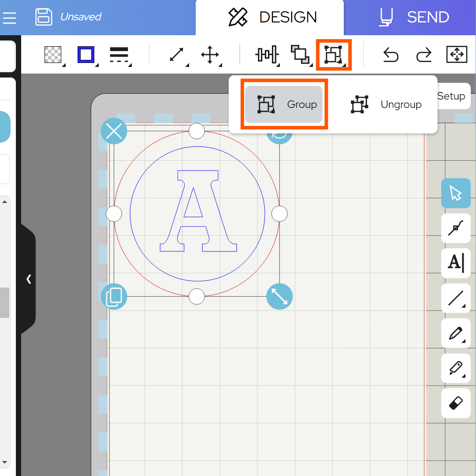
Task: Click the duplicate selection handle
Action: coord(114,297)
